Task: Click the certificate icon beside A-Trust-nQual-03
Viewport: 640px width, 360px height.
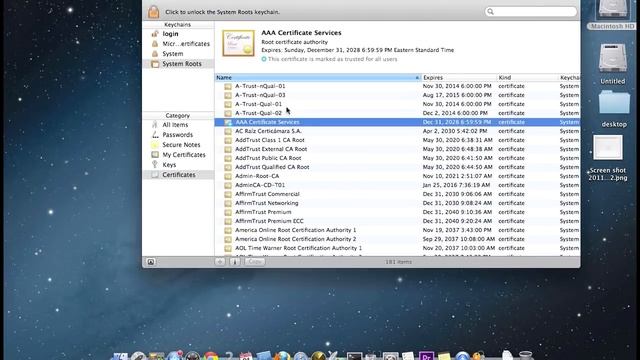Action: point(228,96)
